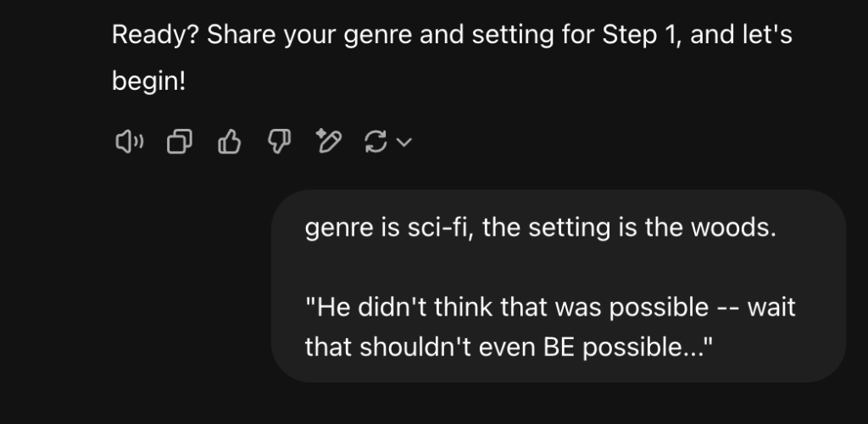
Task: Mark the response with thumbs down
Action: (x=278, y=142)
